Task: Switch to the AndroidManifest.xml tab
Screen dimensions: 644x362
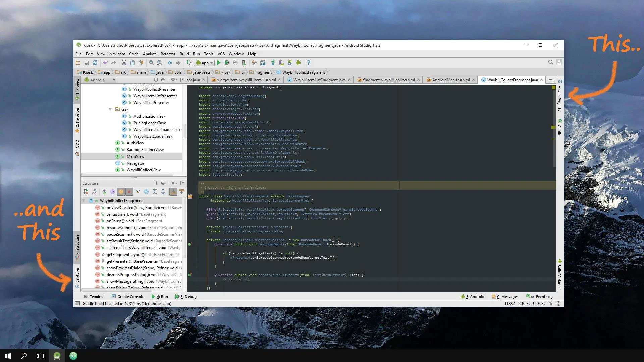Action: (450, 80)
